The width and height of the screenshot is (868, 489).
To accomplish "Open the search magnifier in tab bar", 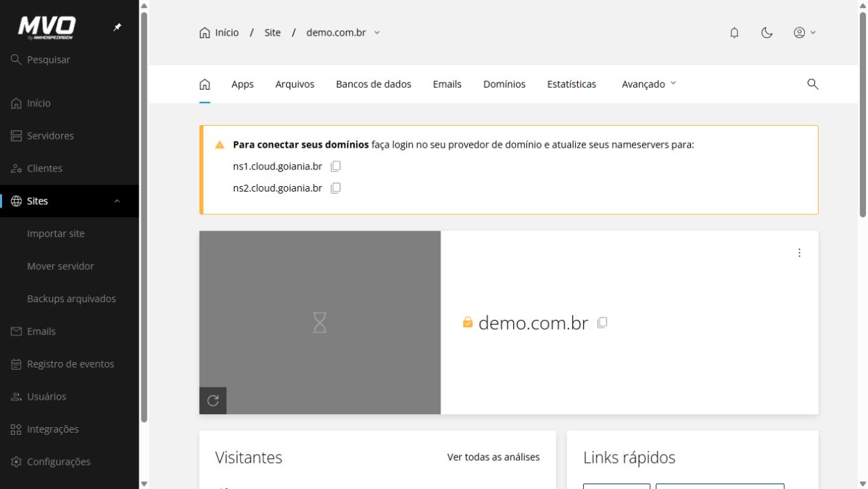I will click(x=812, y=84).
